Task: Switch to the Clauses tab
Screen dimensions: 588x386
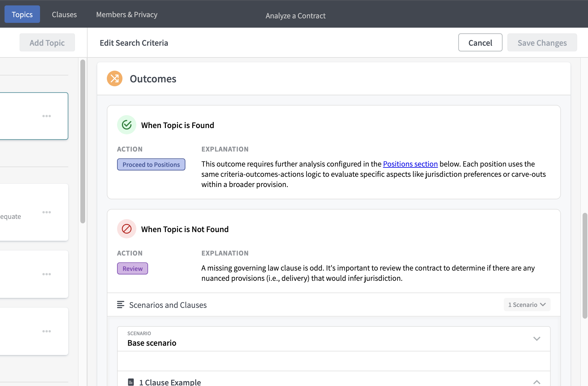Action: pos(64,14)
